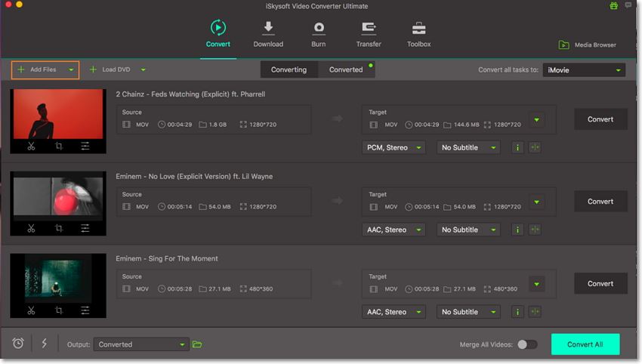Switch to the Converted tab
This screenshot has height=364, width=642.
point(346,69)
